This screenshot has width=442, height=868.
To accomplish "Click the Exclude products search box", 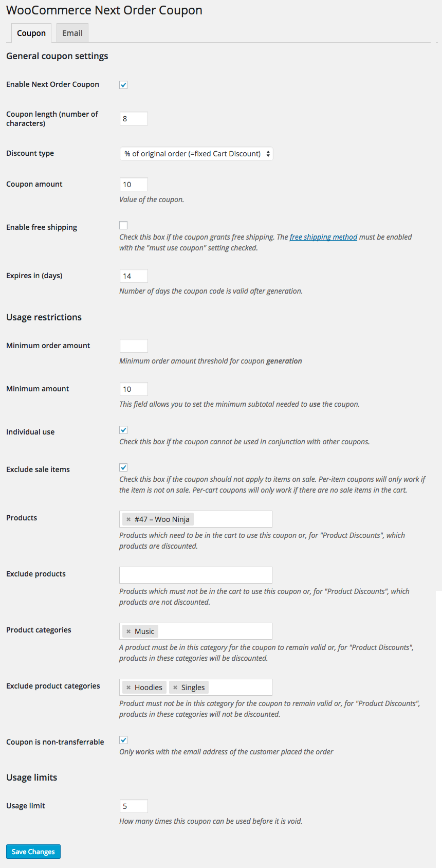I will [196, 575].
